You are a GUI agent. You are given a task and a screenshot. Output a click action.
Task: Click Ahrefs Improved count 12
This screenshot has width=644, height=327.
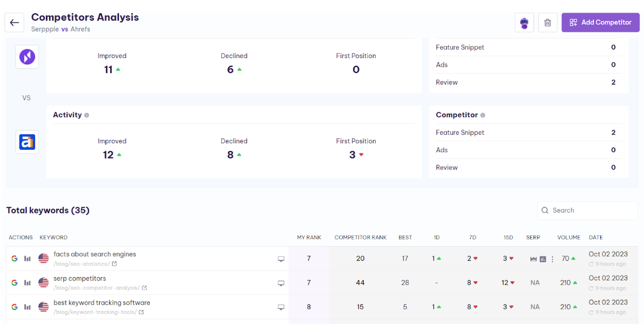coord(108,155)
